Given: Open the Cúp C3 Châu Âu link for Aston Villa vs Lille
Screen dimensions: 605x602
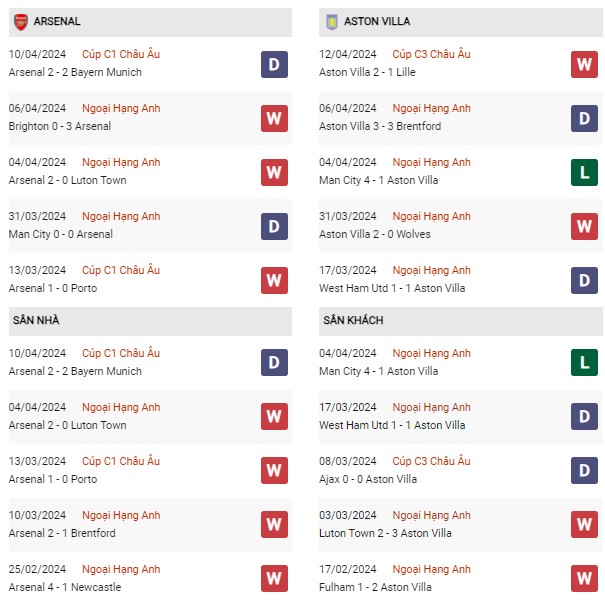Looking at the screenshot, I should (431, 54).
